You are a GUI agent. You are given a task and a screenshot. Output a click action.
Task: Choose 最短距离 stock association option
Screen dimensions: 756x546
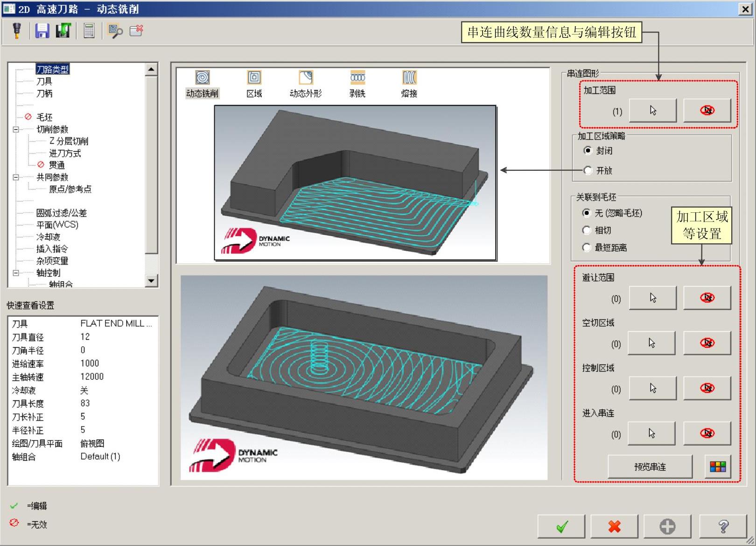(x=587, y=247)
